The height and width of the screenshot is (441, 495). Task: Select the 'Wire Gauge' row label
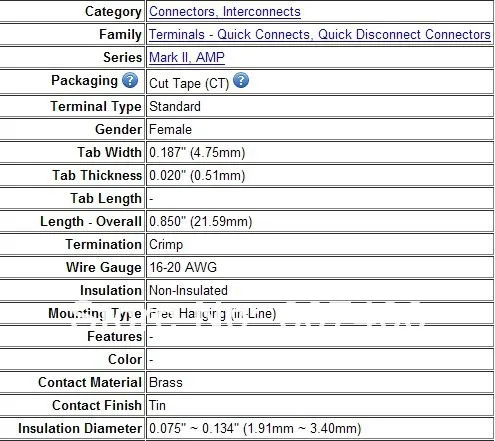104,268
